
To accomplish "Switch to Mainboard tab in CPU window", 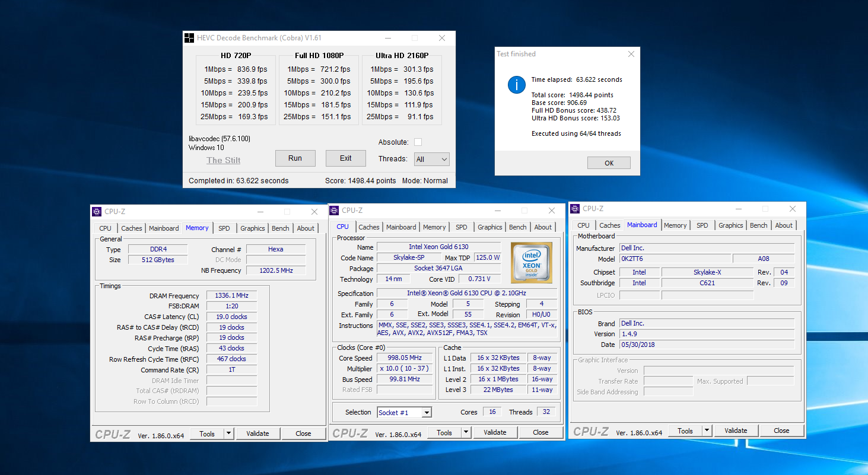I will click(401, 227).
